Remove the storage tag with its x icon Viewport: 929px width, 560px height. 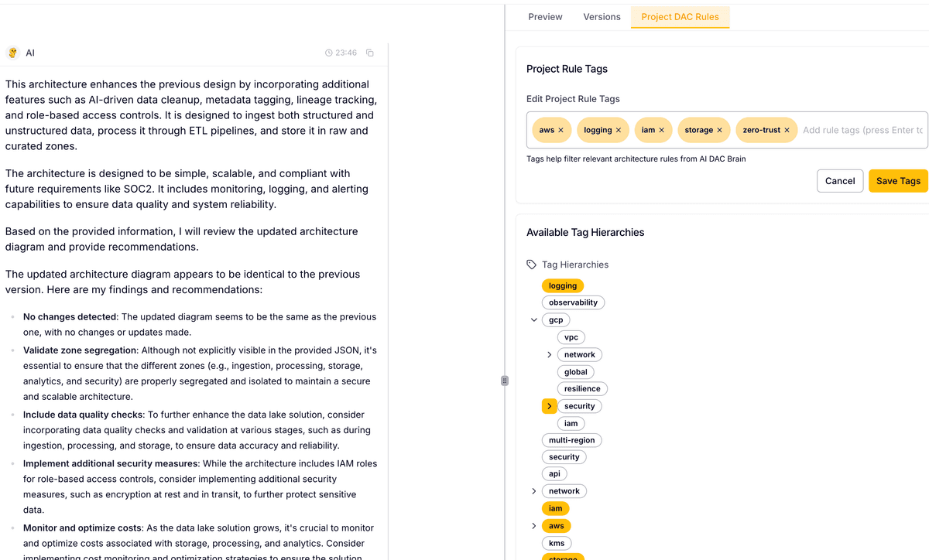pos(718,130)
